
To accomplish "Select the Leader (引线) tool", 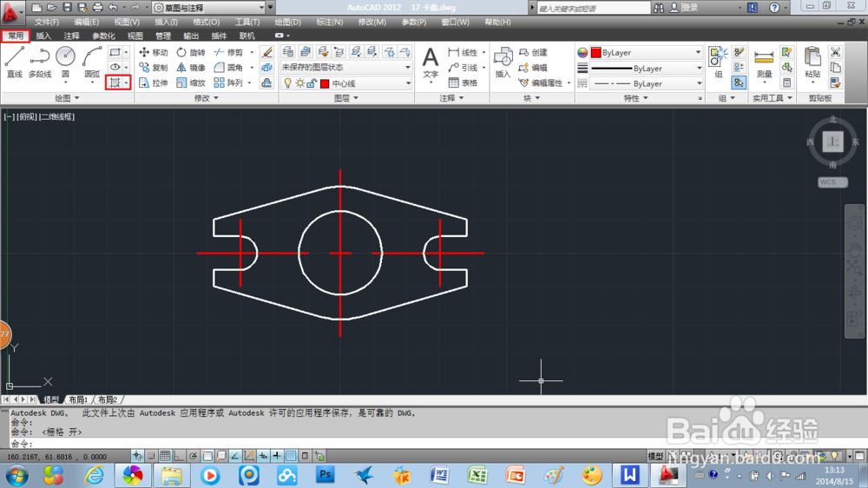I will click(x=463, y=68).
